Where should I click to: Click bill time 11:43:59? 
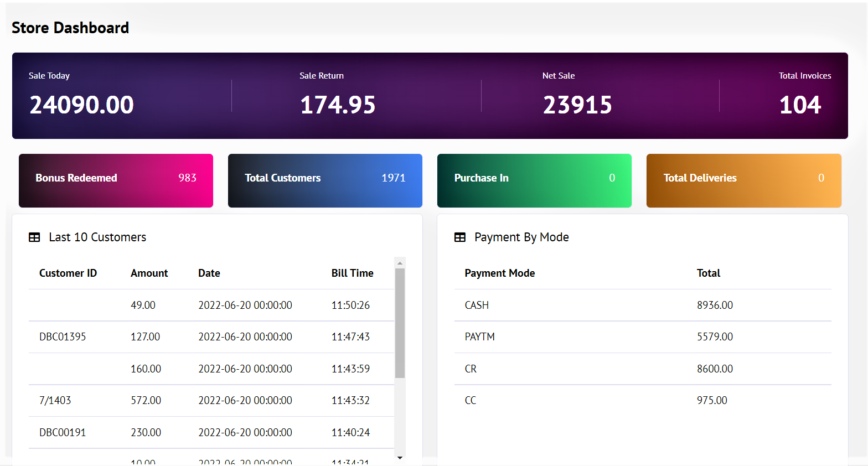point(350,369)
